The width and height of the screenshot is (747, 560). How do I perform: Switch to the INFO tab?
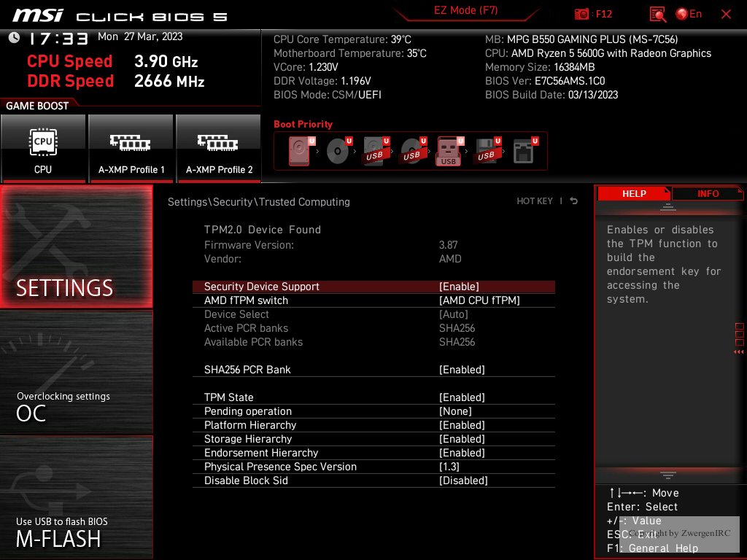708,194
